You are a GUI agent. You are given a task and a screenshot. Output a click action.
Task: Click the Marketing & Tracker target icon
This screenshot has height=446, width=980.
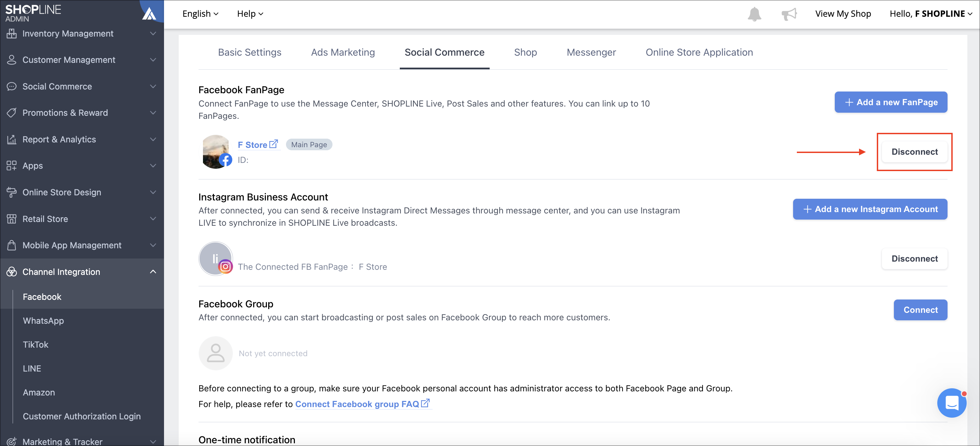click(x=12, y=441)
